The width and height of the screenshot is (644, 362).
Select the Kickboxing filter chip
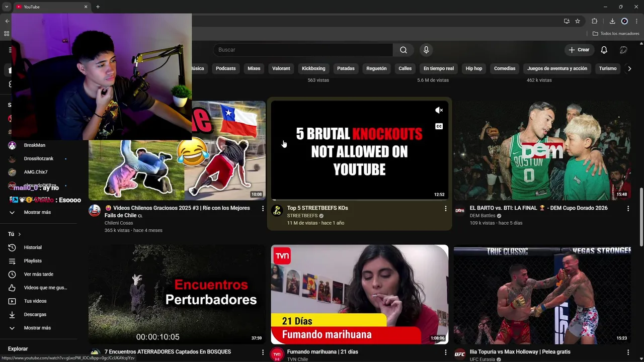(x=313, y=68)
